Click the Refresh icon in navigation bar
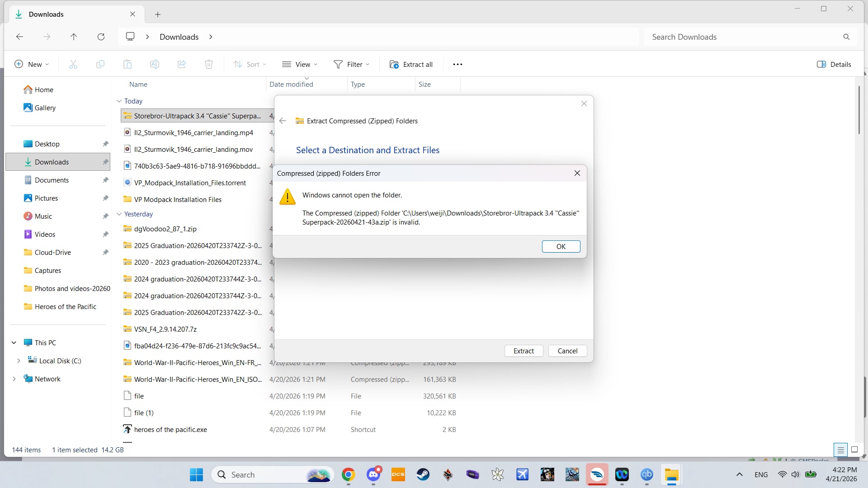This screenshot has width=868, height=488. 101,37
